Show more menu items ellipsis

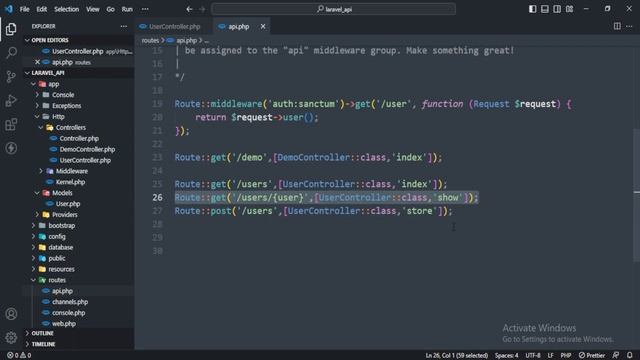coord(145,9)
